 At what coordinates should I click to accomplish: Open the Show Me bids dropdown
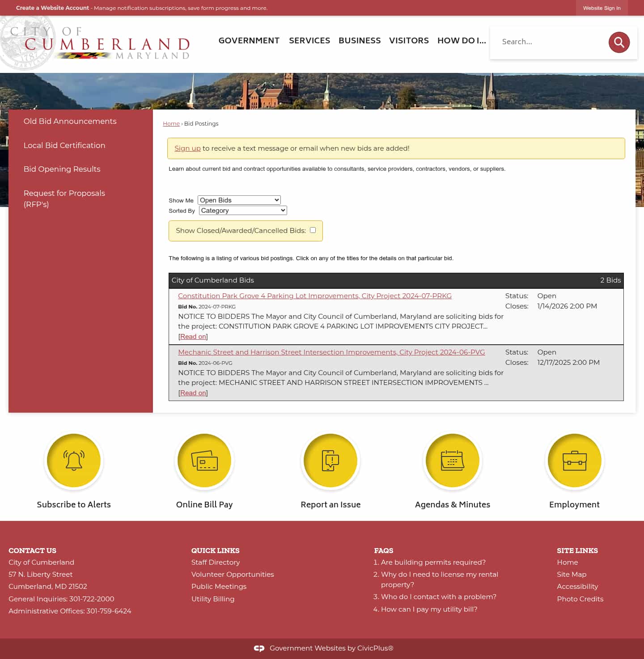[x=239, y=200]
